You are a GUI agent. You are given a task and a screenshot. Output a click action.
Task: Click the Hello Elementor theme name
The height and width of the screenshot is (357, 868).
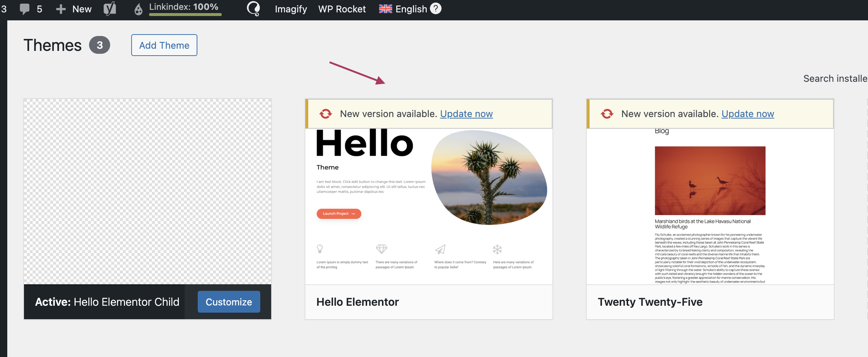358,302
